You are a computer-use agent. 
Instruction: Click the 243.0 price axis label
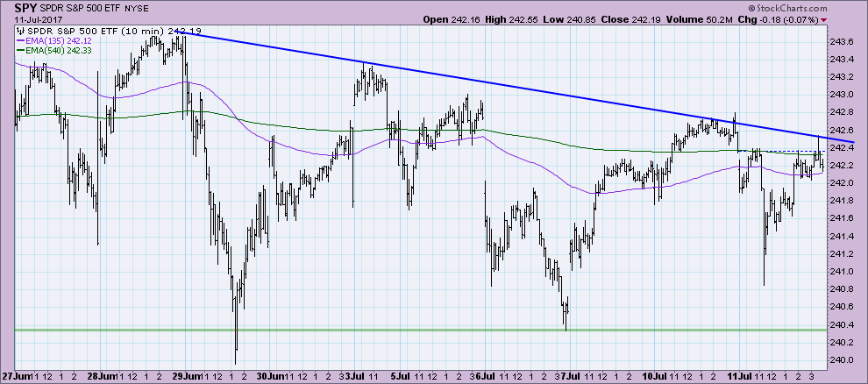pos(841,95)
